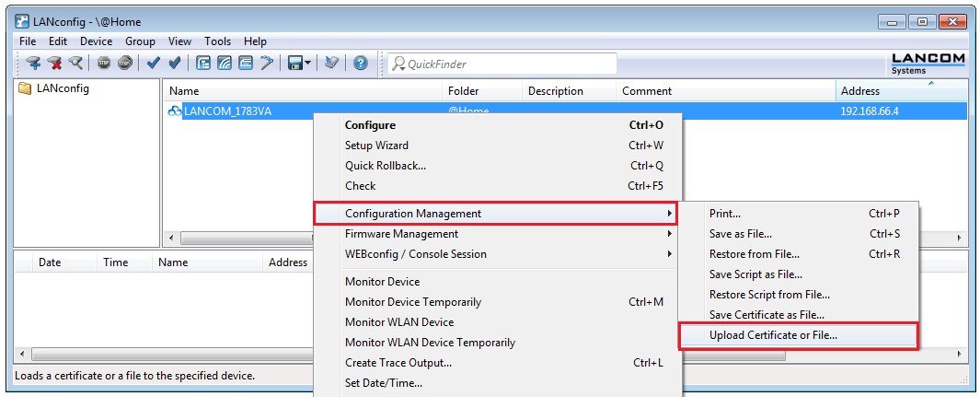Image resolution: width=980 pixels, height=408 pixels.
Task: Click the save disk icon in toolbar
Action: pos(294,64)
